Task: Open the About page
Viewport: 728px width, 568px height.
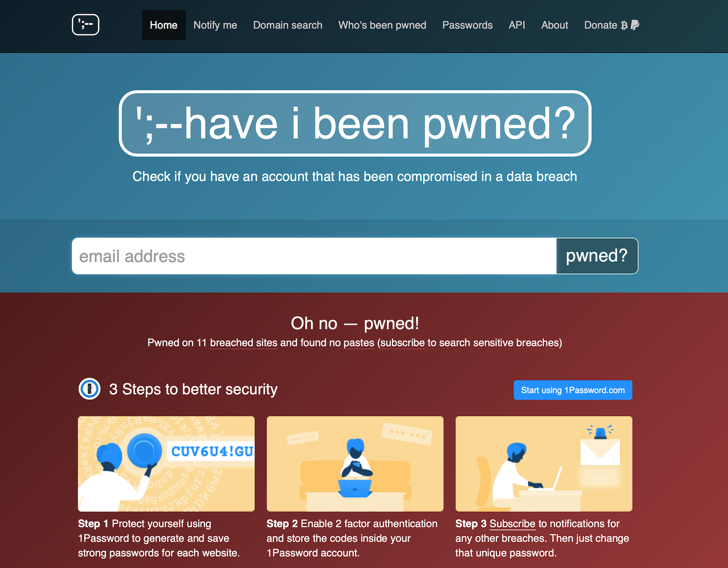Action: pyautogui.click(x=555, y=25)
